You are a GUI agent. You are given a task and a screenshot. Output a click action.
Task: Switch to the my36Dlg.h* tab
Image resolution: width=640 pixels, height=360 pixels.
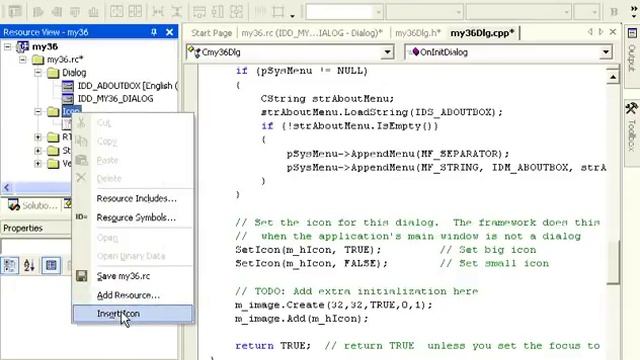[x=418, y=33]
